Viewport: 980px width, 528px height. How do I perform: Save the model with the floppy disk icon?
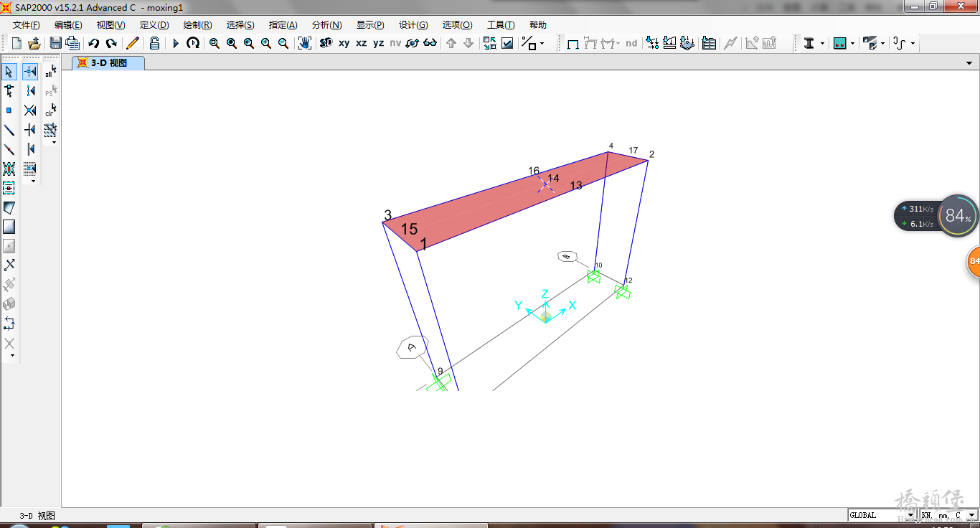55,43
